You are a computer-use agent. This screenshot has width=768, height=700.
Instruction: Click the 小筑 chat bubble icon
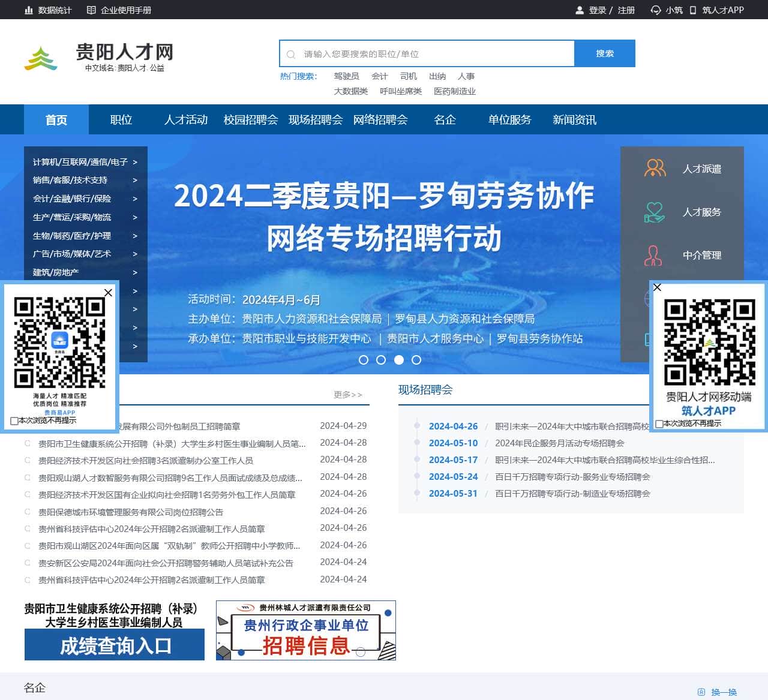(x=655, y=10)
